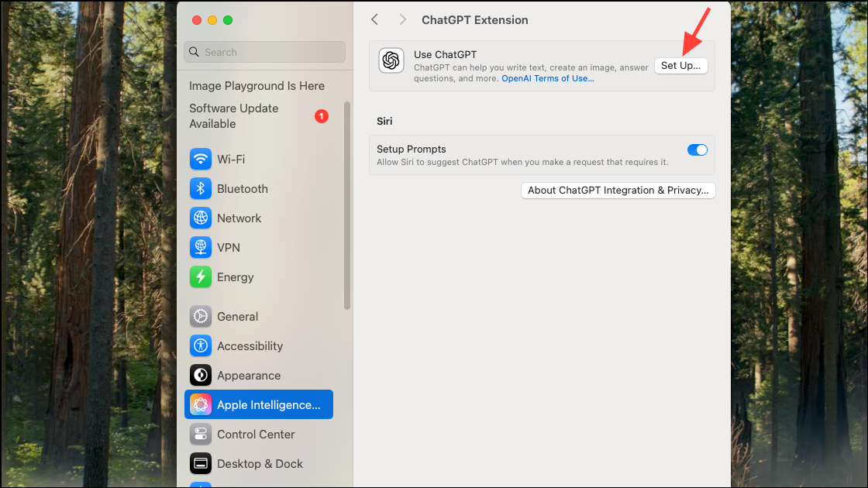This screenshot has width=868, height=488.
Task: Click the Setup Prompts label
Action: click(412, 149)
